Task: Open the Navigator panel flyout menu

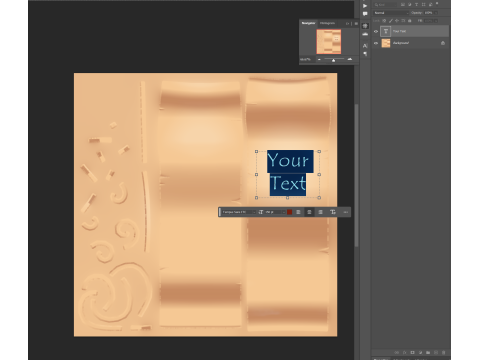Action: [356, 23]
